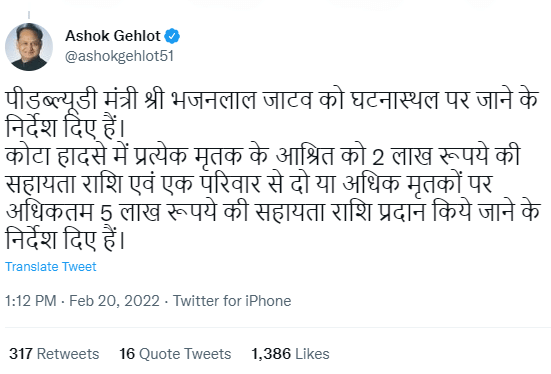Show the 16 Quote Tweets
This screenshot has width=551, height=374.
point(175,354)
